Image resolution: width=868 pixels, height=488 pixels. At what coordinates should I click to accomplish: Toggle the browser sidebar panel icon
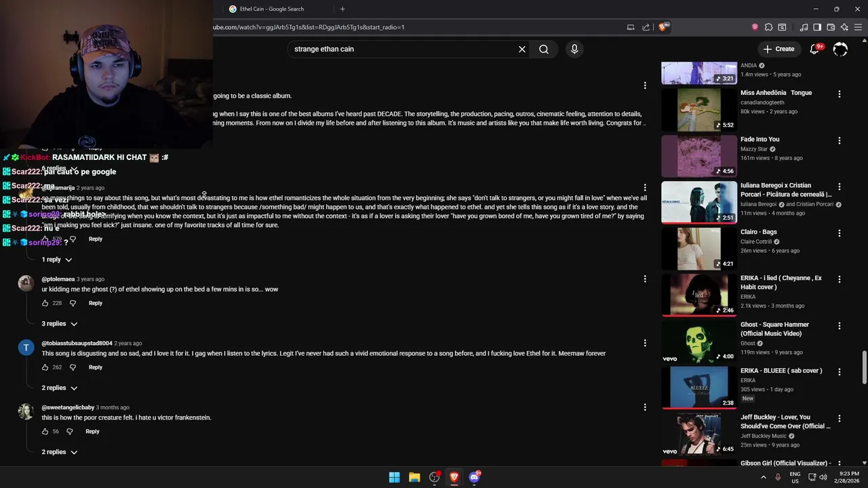(x=817, y=27)
